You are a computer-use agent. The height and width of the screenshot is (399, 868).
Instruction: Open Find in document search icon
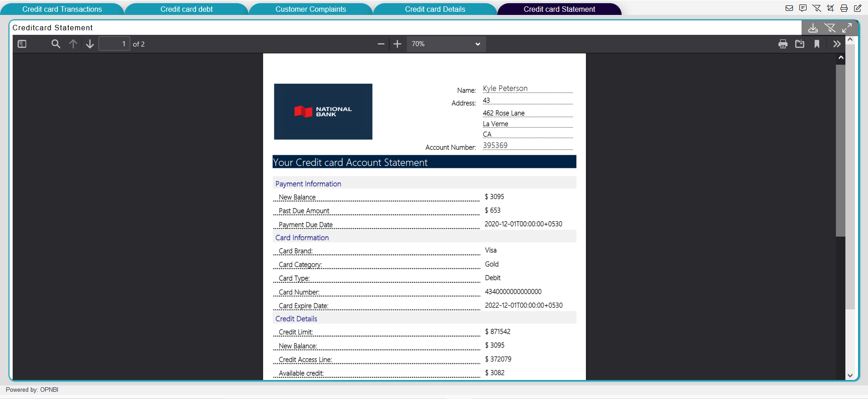click(56, 44)
